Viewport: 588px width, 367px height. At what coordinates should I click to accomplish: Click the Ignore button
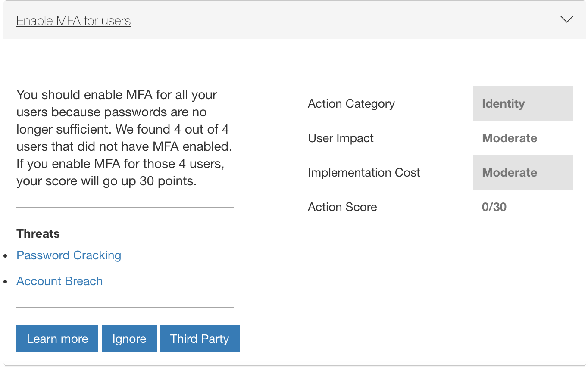(x=129, y=339)
